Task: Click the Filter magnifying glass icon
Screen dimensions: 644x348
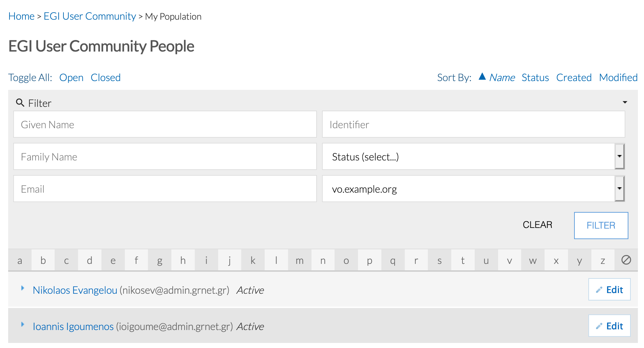Action: (x=20, y=103)
